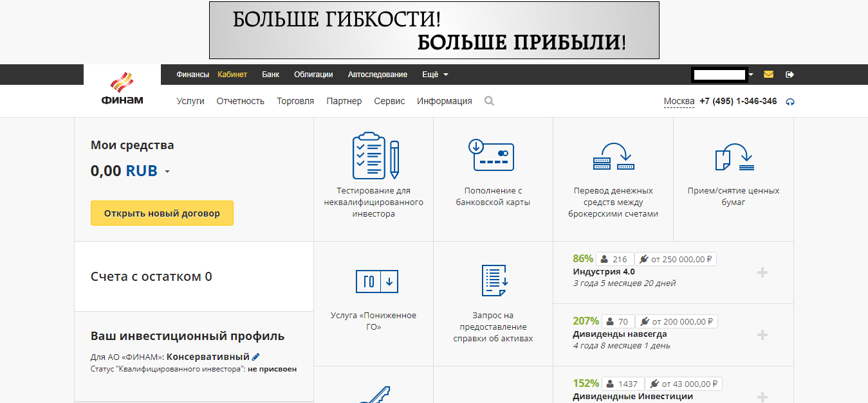Click the asset statement request icon
Screen dimensions: 868x403
pos(493,280)
